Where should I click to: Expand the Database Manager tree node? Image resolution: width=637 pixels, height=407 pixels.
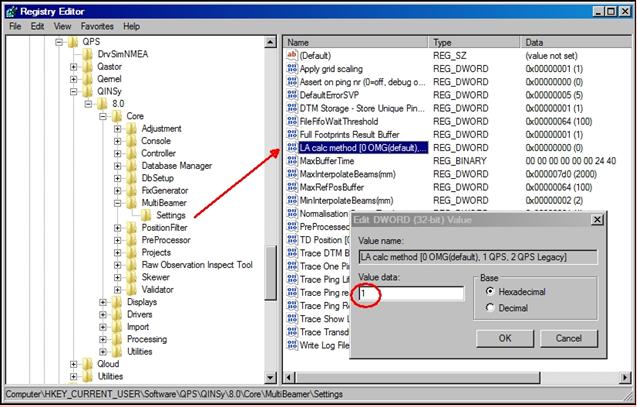(117, 166)
